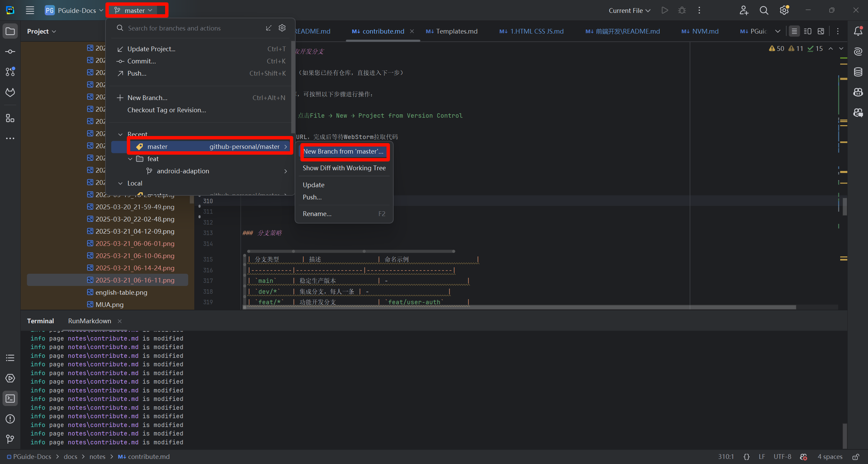Switch to editor and preview mode
This screenshot has height=464, width=868.
[x=807, y=31]
